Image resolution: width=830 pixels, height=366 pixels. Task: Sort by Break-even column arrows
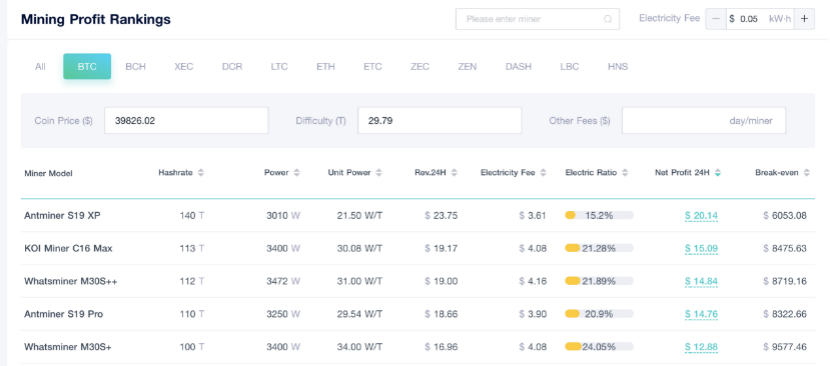(806, 173)
